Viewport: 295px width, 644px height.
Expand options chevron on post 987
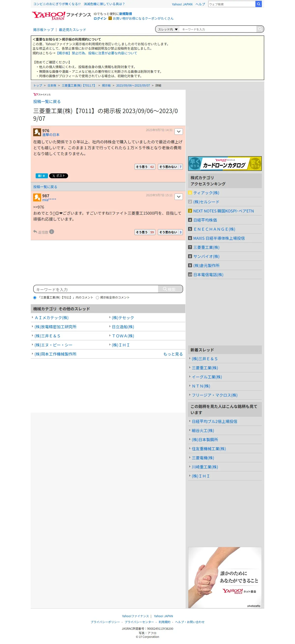point(178,197)
